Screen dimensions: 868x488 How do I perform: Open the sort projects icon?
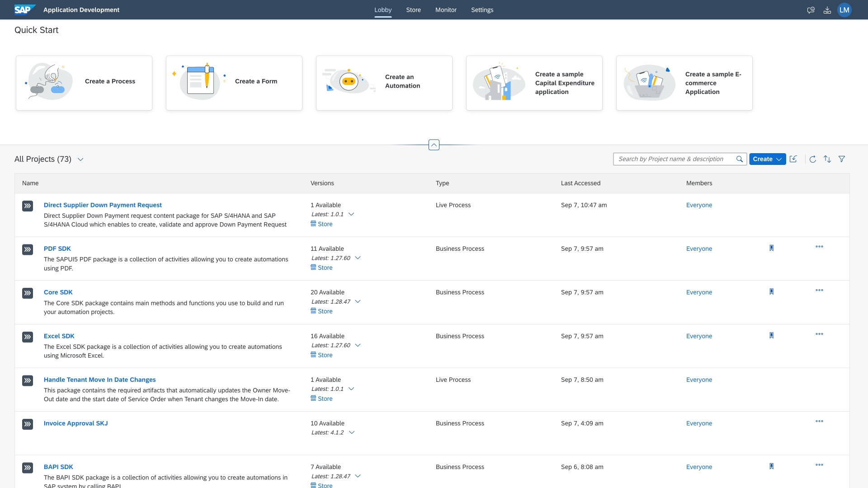click(x=827, y=159)
